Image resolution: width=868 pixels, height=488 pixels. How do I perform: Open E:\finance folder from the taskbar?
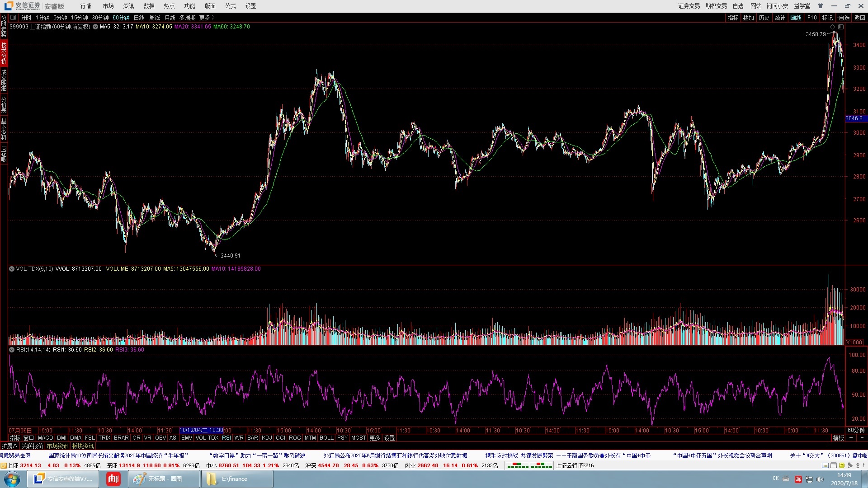tap(237, 479)
